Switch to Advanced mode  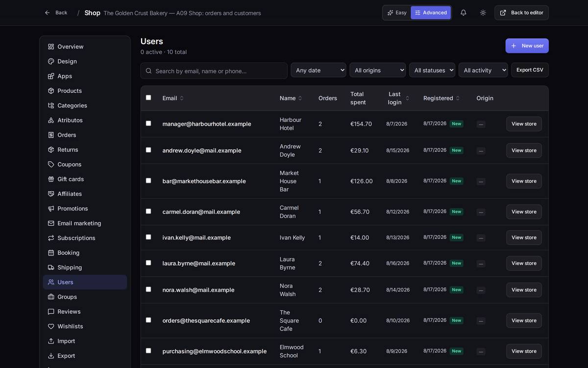431,13
